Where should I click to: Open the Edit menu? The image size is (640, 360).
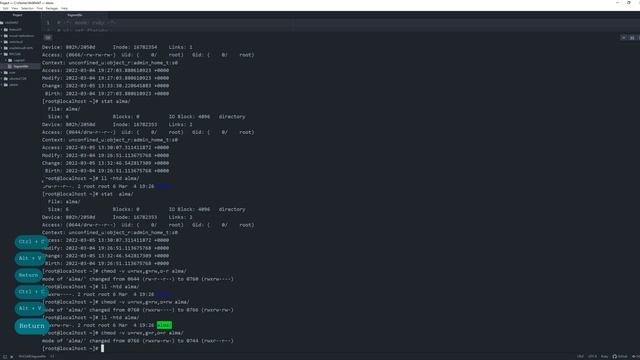coord(5,8)
